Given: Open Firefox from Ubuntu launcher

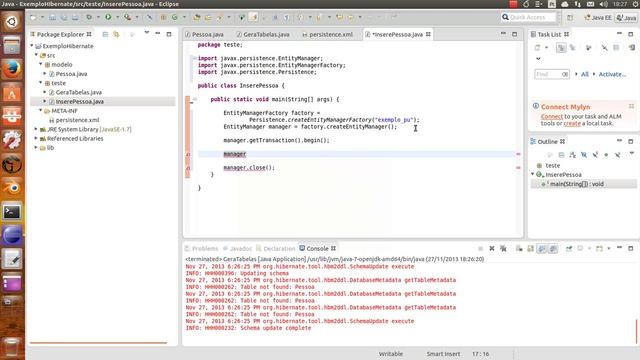Looking at the screenshot, I should pos(12,69).
